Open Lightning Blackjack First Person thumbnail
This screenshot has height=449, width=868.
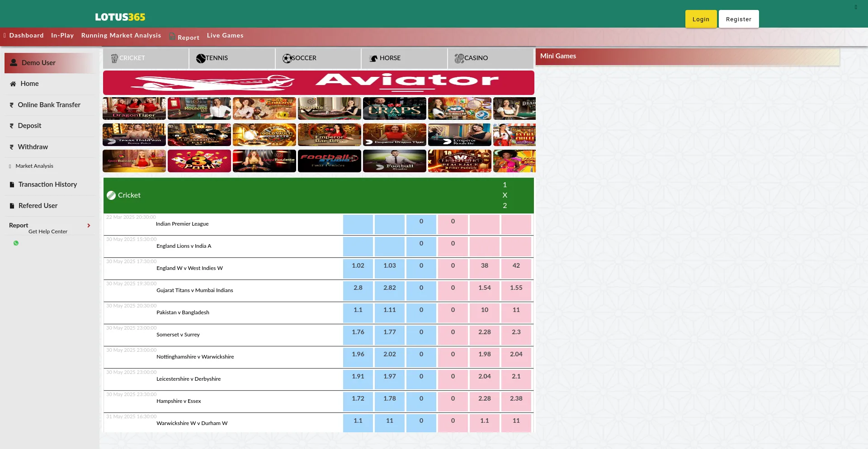coord(460,161)
